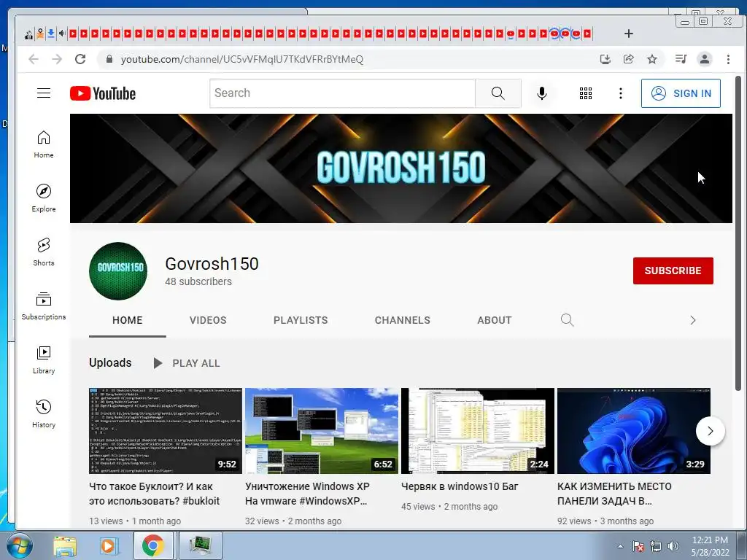The width and height of the screenshot is (747, 560).
Task: Bookmark this page with the star
Action: point(652,59)
